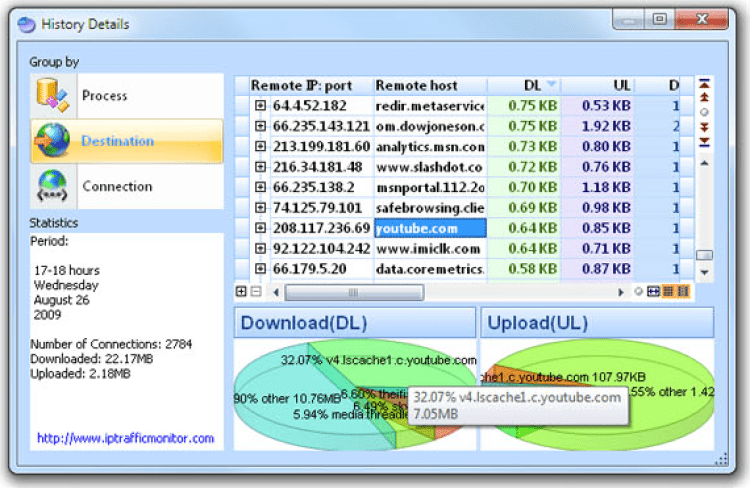Screen dimensions: 750x488
Task: Click the vertical scrollbar thumb
Action: (x=704, y=255)
